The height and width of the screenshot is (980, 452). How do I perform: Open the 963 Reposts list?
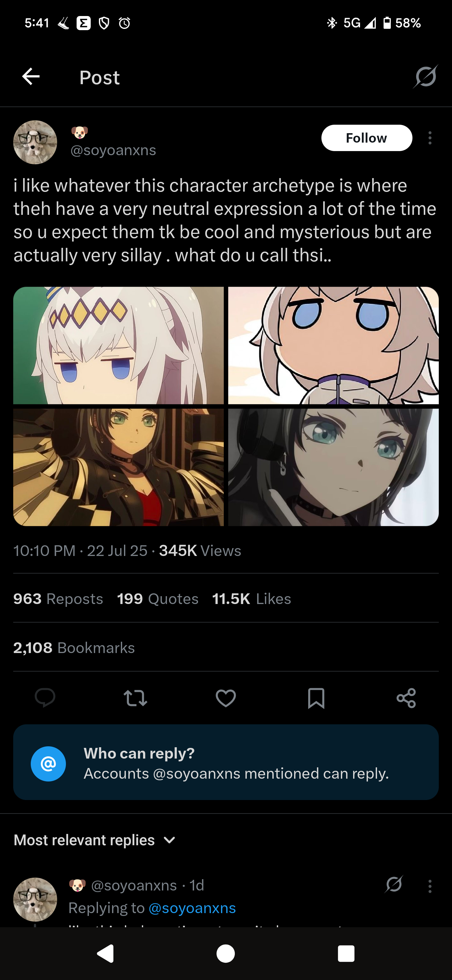coord(58,599)
